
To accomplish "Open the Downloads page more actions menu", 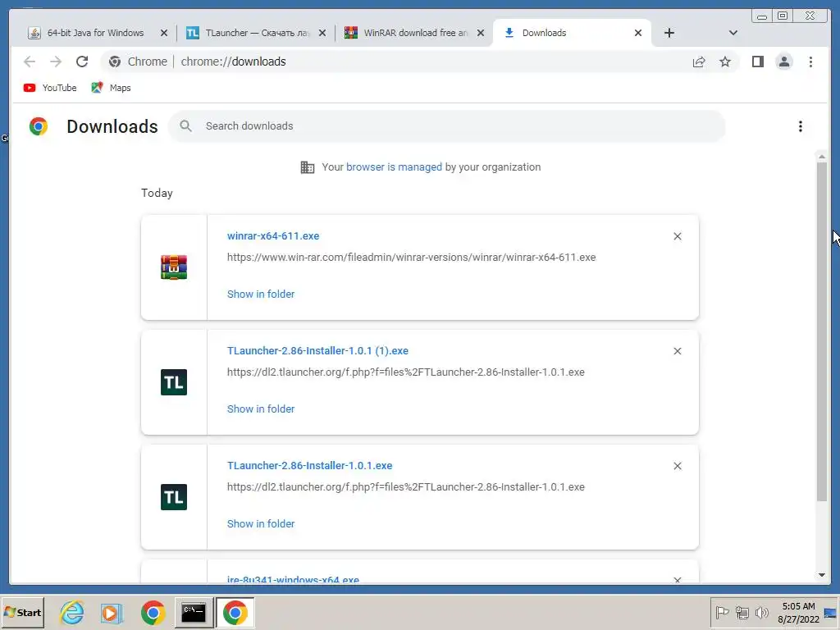I will pyautogui.click(x=801, y=126).
